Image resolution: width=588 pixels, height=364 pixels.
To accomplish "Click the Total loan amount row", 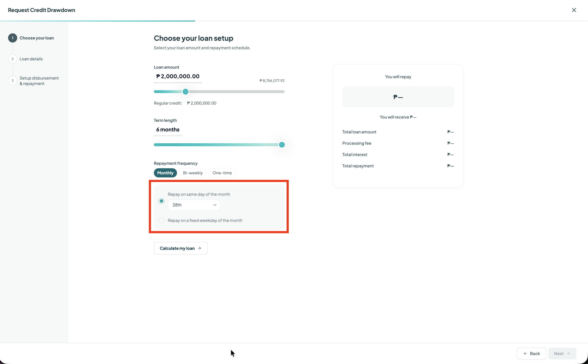I will [x=398, y=132].
